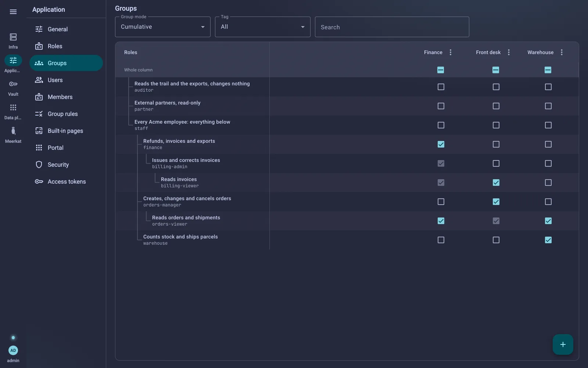This screenshot has width=588, height=368.
Task: Open the Finance column options menu
Action: click(x=451, y=52)
